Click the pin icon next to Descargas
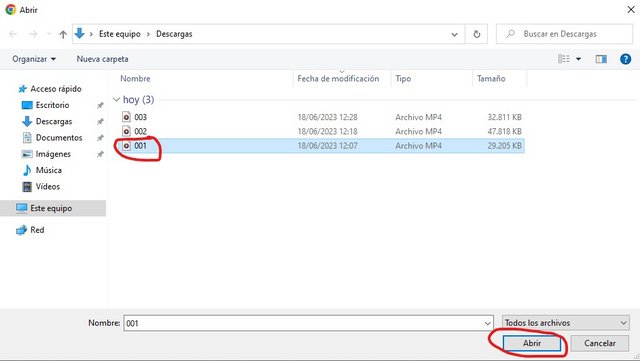The image size is (640, 361). (100, 122)
